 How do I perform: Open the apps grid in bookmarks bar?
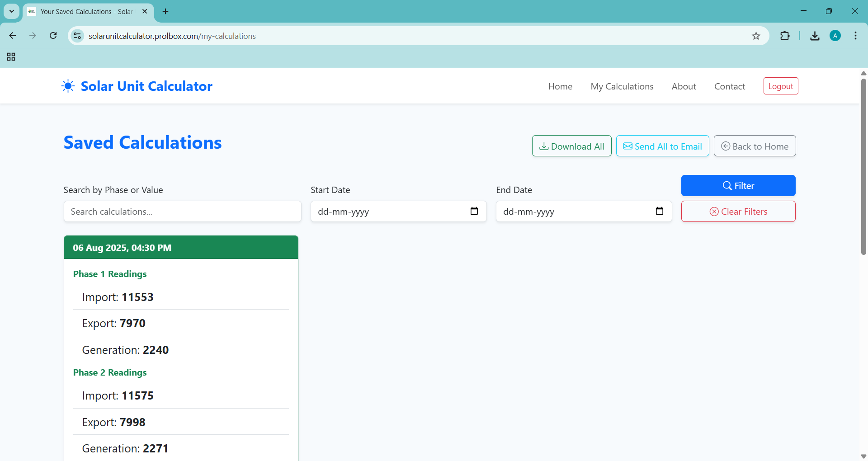11,57
